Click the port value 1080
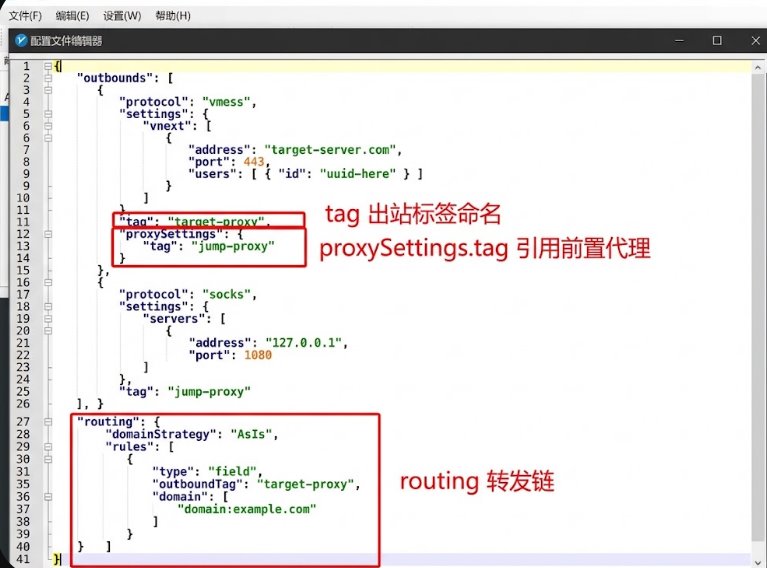This screenshot has height=568, width=767. coord(258,355)
